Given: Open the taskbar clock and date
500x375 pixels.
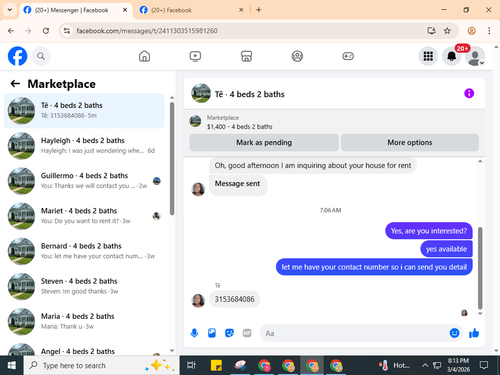Looking at the screenshot, I should pyautogui.click(x=458, y=365).
